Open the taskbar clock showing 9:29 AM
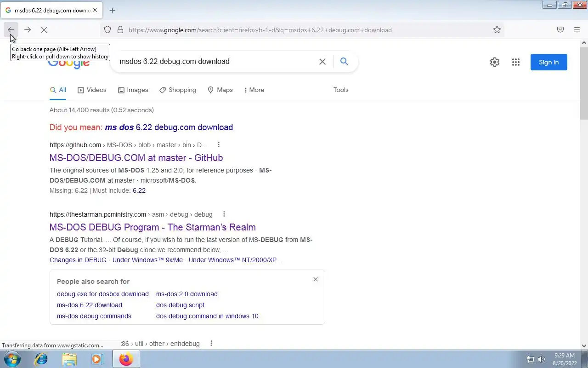This screenshot has height=368, width=588. pos(565,359)
